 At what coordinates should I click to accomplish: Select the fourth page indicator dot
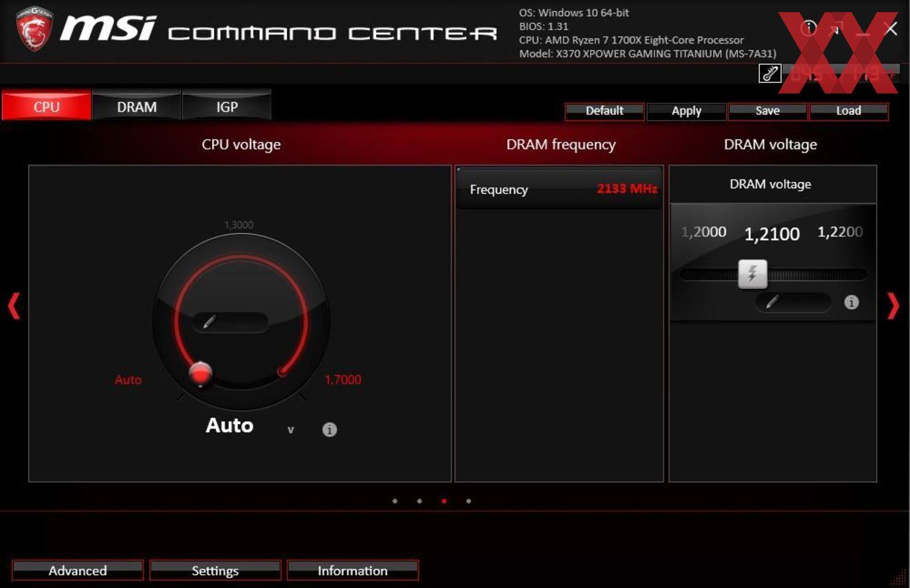[468, 500]
